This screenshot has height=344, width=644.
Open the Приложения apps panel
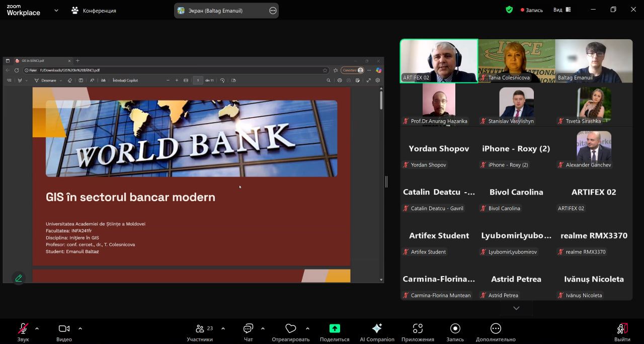418,332
